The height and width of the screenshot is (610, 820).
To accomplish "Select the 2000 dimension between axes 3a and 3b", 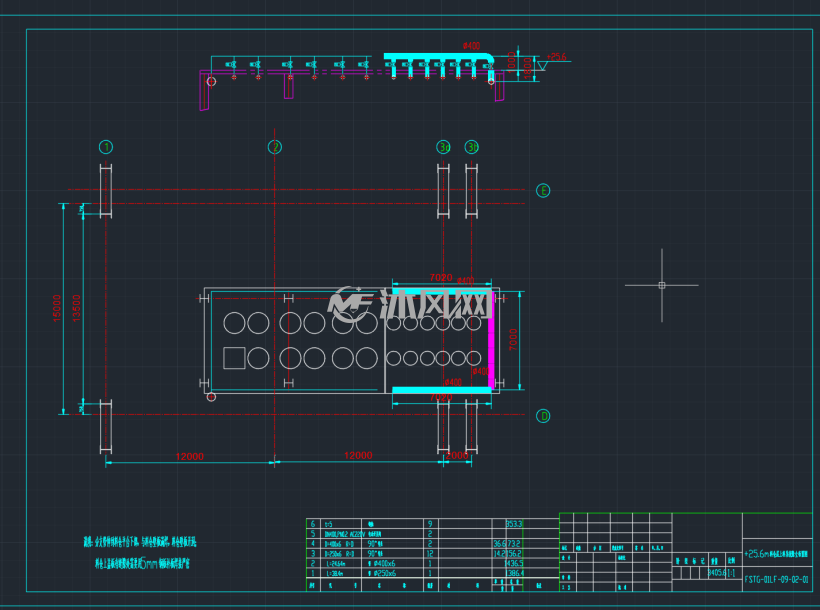I will point(457,455).
